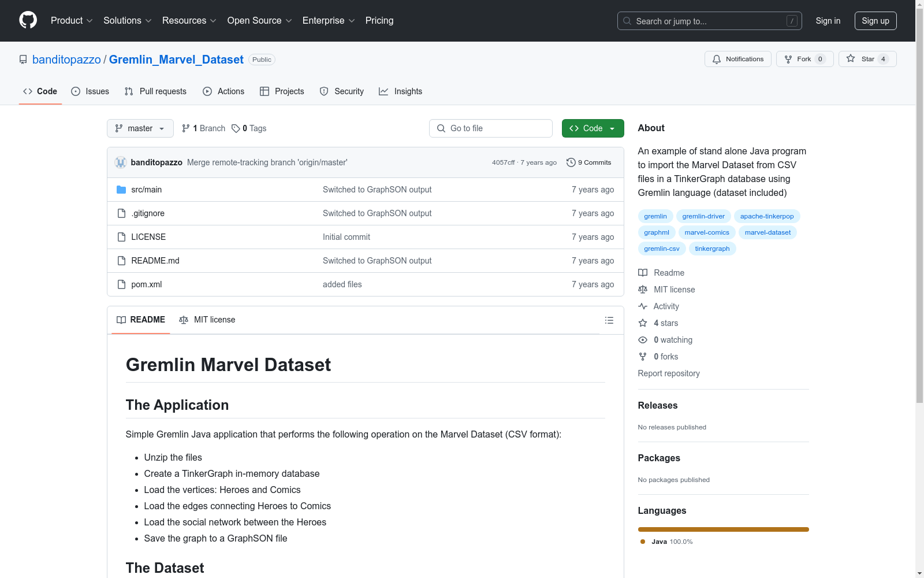Click the apache-tinkerpop topic tag
This screenshot has width=924, height=578.
[x=767, y=216]
